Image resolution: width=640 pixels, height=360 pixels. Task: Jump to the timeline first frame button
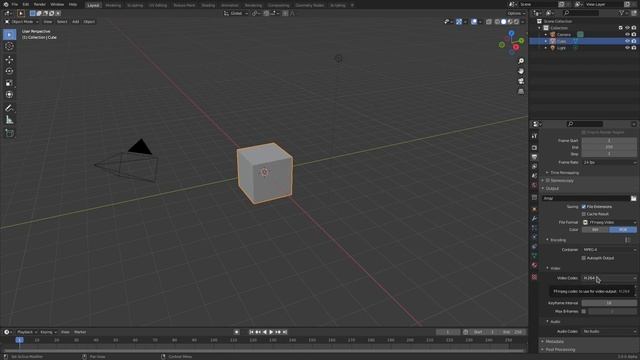(x=251, y=332)
